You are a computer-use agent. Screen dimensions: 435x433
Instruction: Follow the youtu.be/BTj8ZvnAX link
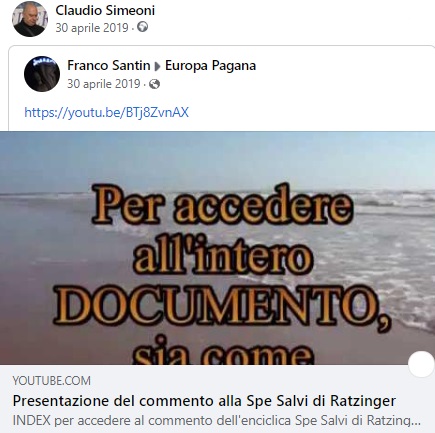(107, 112)
